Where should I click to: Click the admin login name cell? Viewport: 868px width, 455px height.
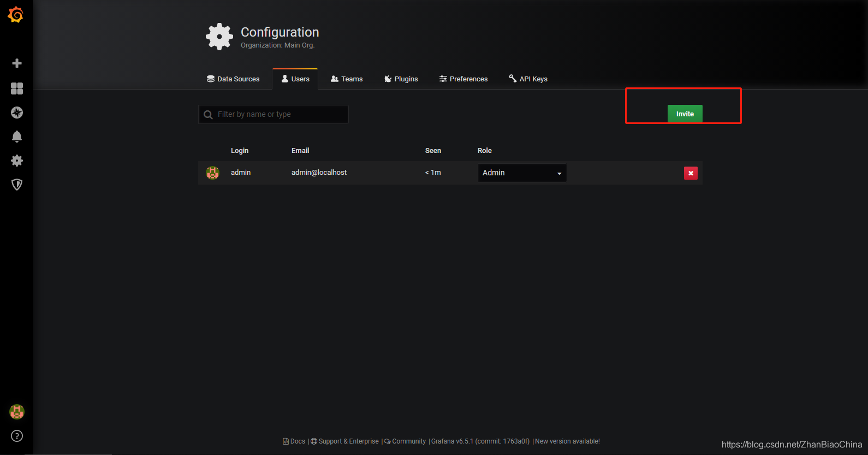click(x=241, y=173)
